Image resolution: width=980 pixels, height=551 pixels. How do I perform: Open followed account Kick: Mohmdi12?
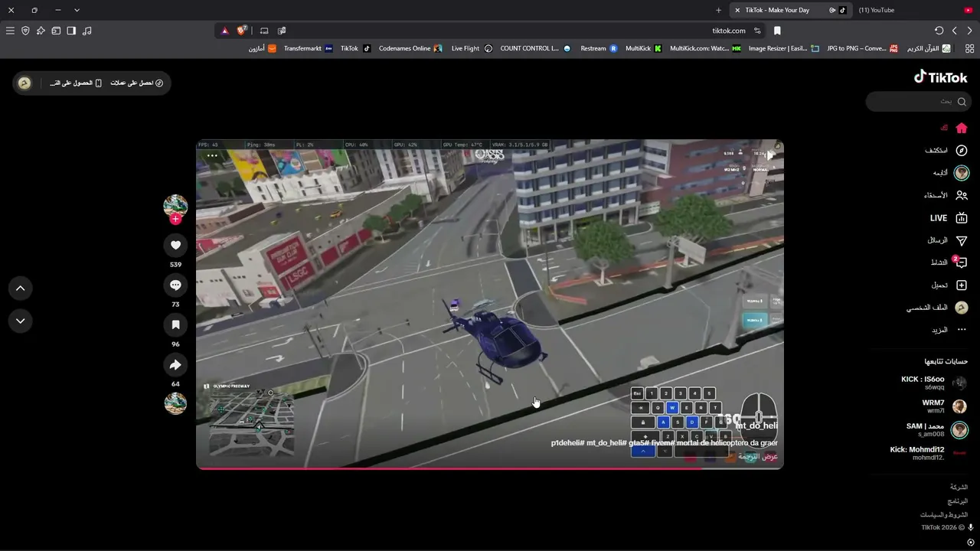[x=928, y=452]
